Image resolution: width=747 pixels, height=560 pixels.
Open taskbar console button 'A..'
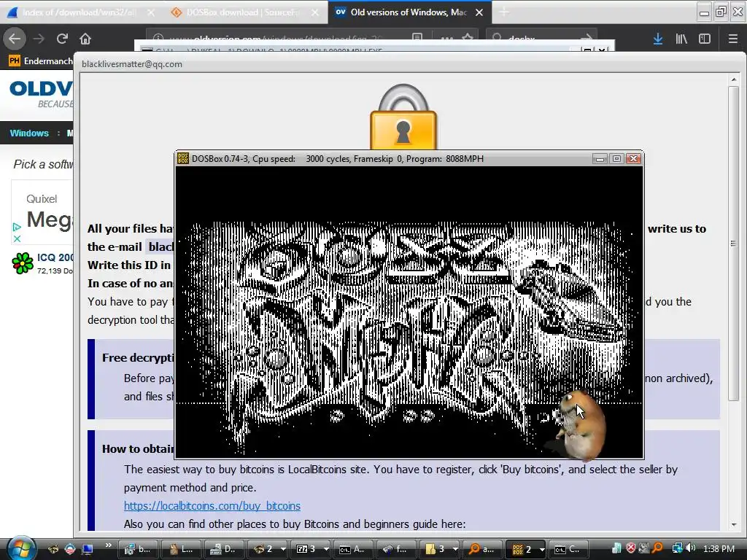[353, 549]
